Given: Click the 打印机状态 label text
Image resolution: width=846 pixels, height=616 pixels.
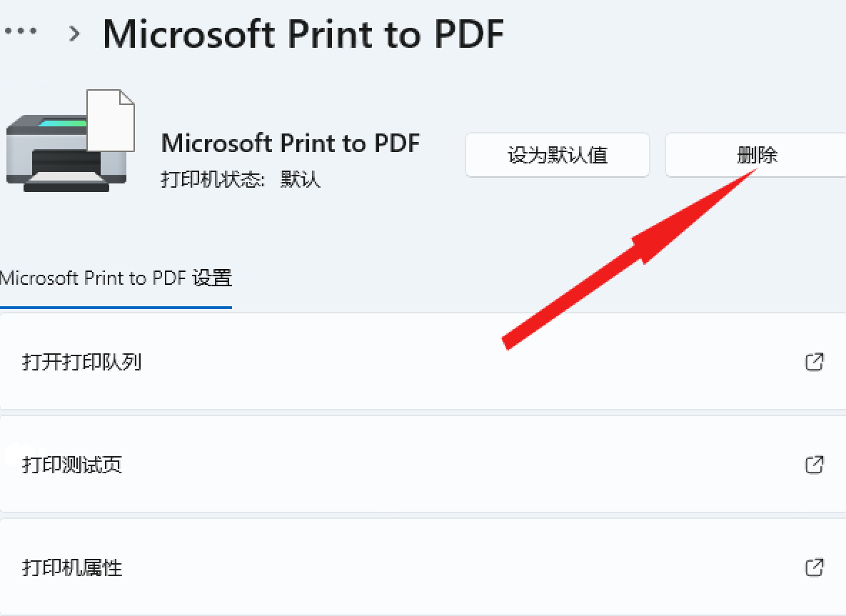Looking at the screenshot, I should point(212,179).
